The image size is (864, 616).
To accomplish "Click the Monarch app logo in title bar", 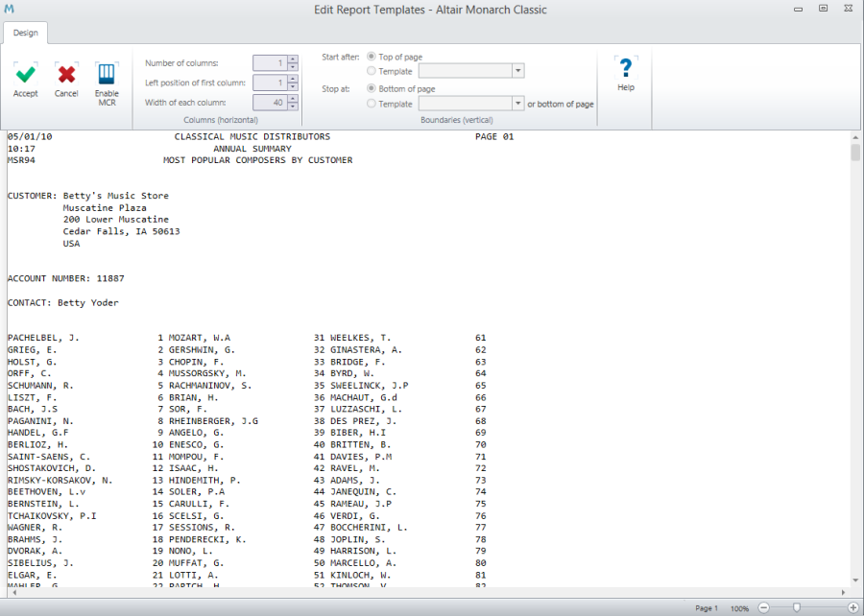I will [9, 9].
